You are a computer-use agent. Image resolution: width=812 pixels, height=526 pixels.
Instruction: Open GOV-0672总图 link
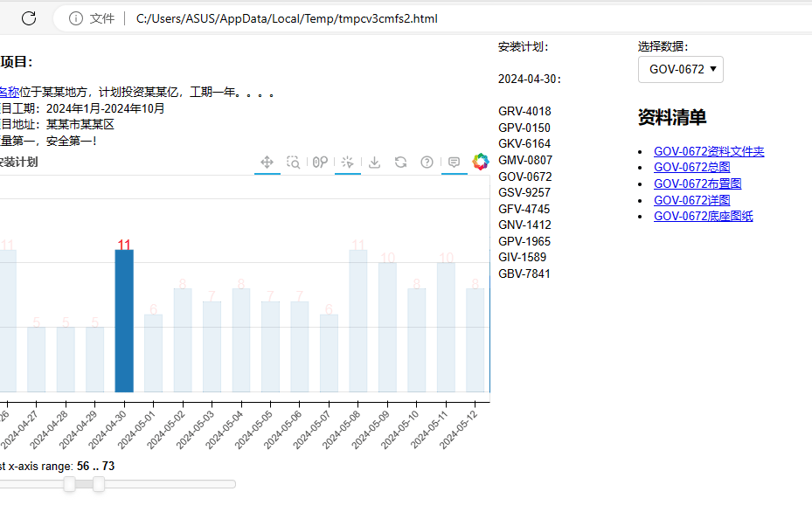click(x=692, y=167)
